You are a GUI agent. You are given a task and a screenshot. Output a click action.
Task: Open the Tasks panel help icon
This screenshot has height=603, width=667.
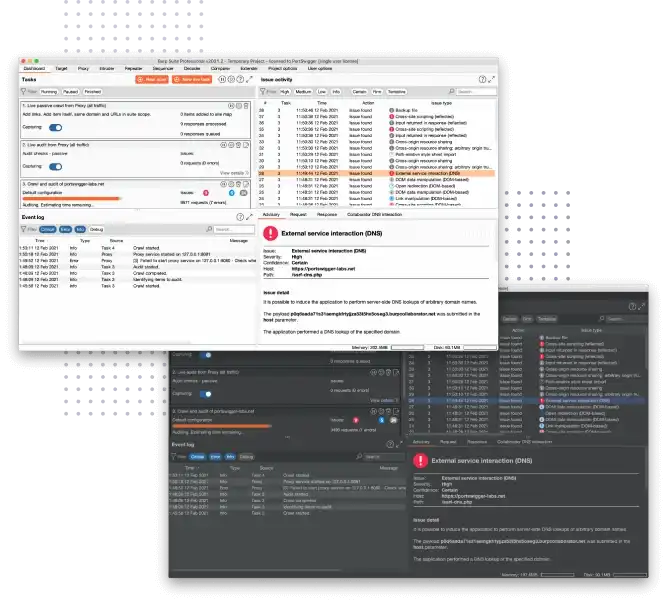coord(240,80)
